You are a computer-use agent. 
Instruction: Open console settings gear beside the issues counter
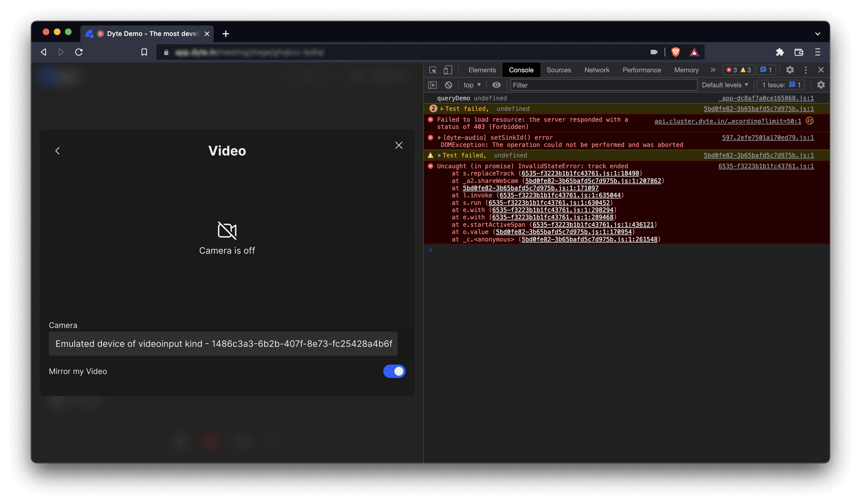coord(821,85)
